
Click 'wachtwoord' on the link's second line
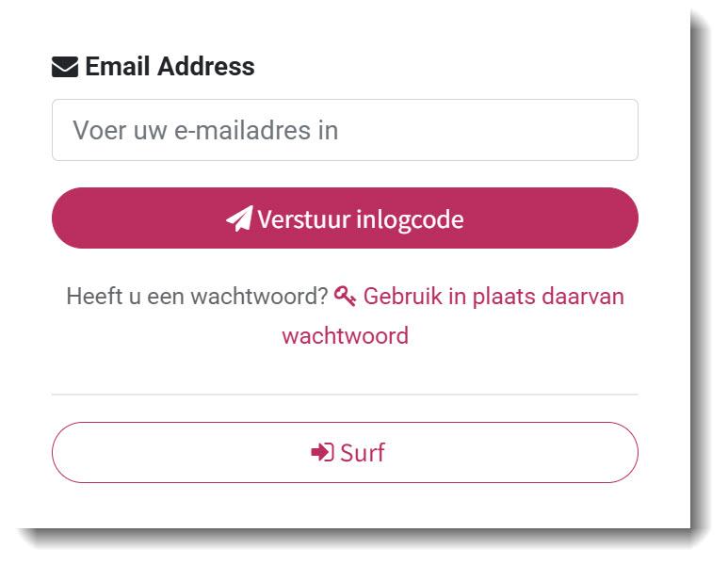point(345,336)
